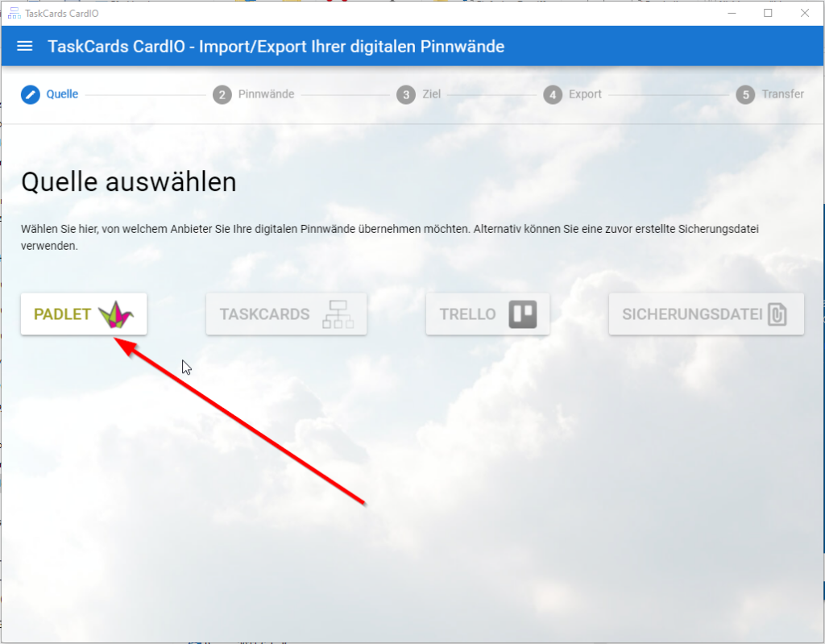Screen dimensions: 825x644
Task: Click the Trello board logo icon
Action: (522, 314)
